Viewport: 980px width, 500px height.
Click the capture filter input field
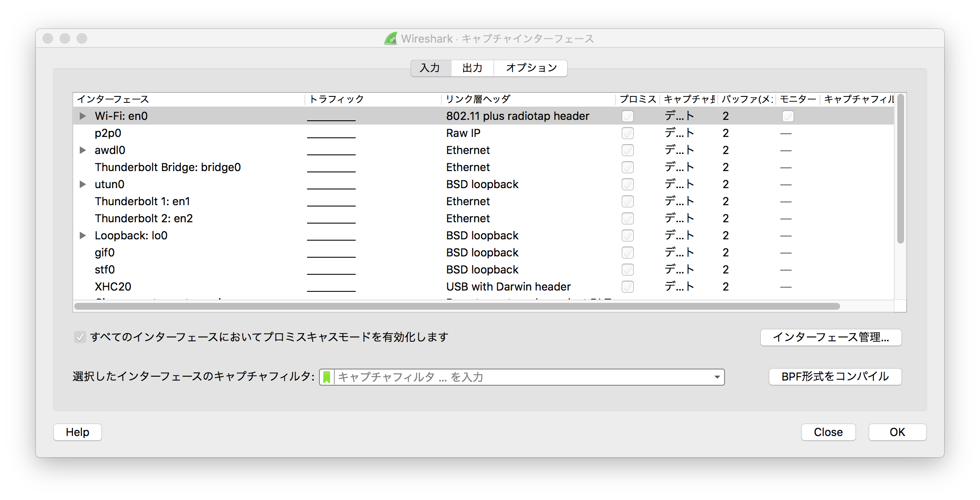(522, 377)
